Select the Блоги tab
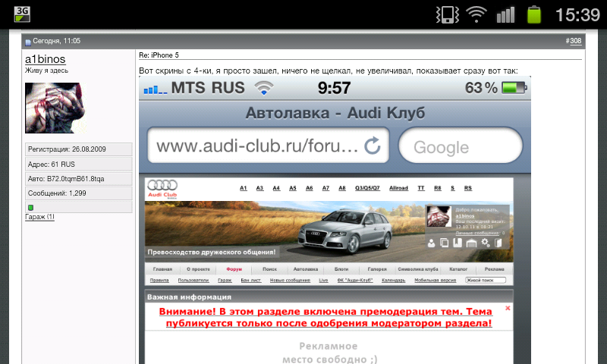 click(x=341, y=269)
